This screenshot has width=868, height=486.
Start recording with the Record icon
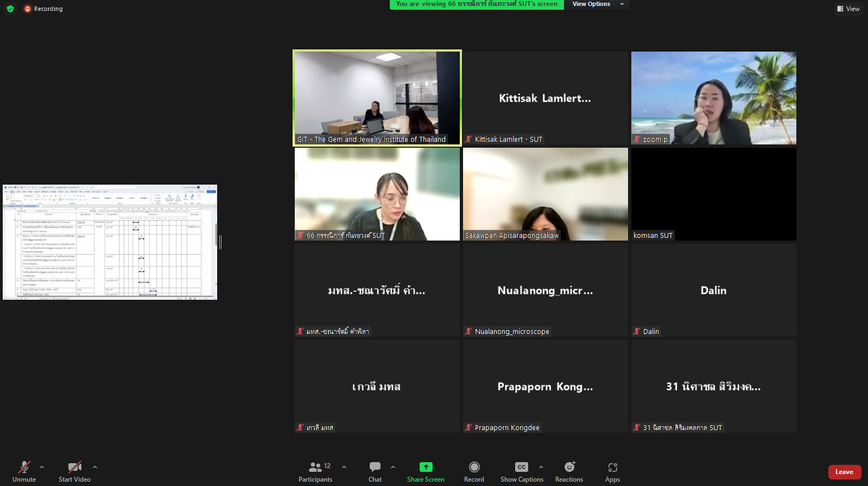[x=474, y=468]
